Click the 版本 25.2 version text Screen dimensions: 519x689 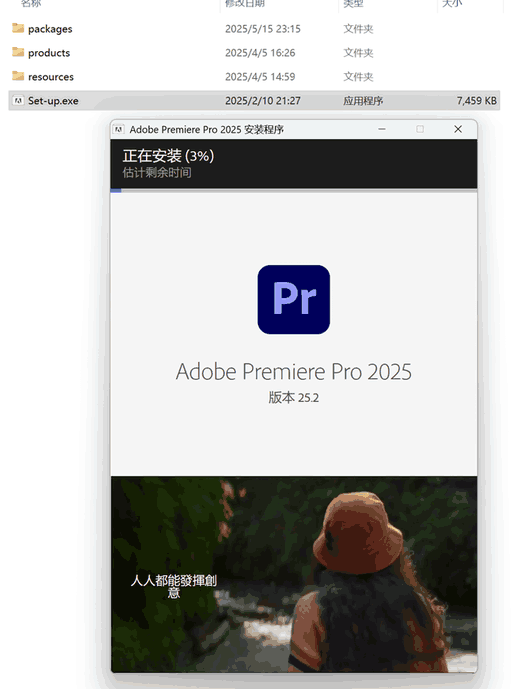point(294,398)
